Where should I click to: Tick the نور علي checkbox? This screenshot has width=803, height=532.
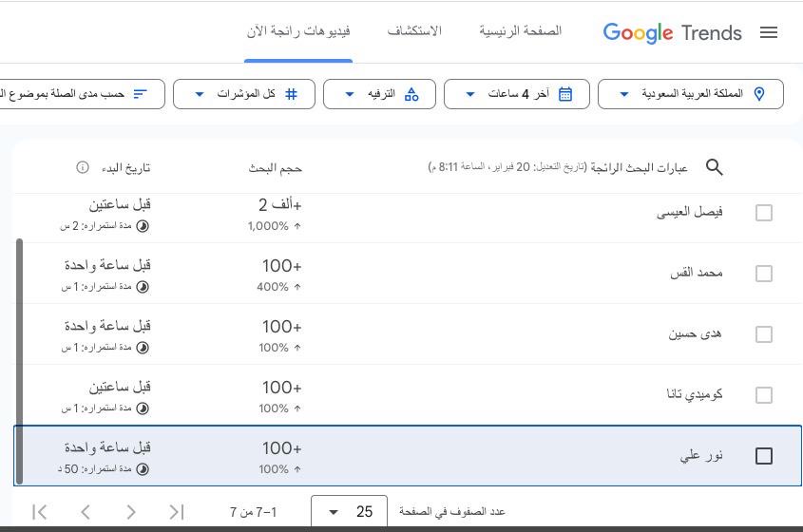[x=763, y=456]
